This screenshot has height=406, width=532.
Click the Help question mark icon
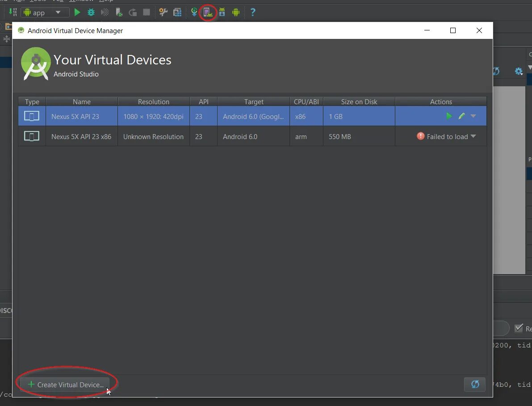[x=253, y=12]
